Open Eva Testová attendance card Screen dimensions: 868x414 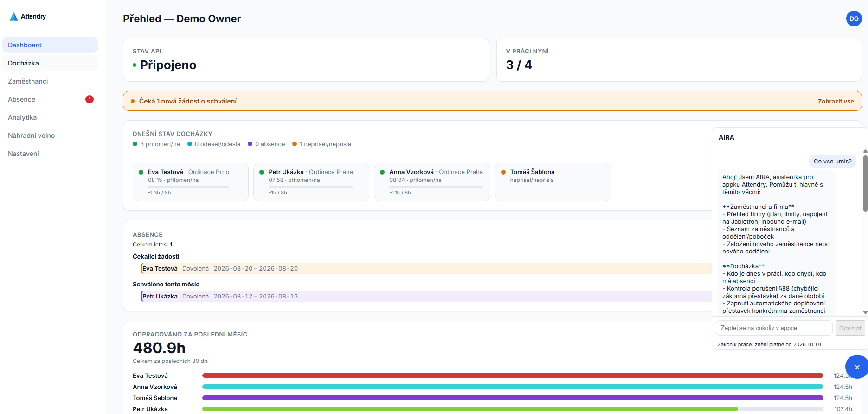click(x=191, y=182)
